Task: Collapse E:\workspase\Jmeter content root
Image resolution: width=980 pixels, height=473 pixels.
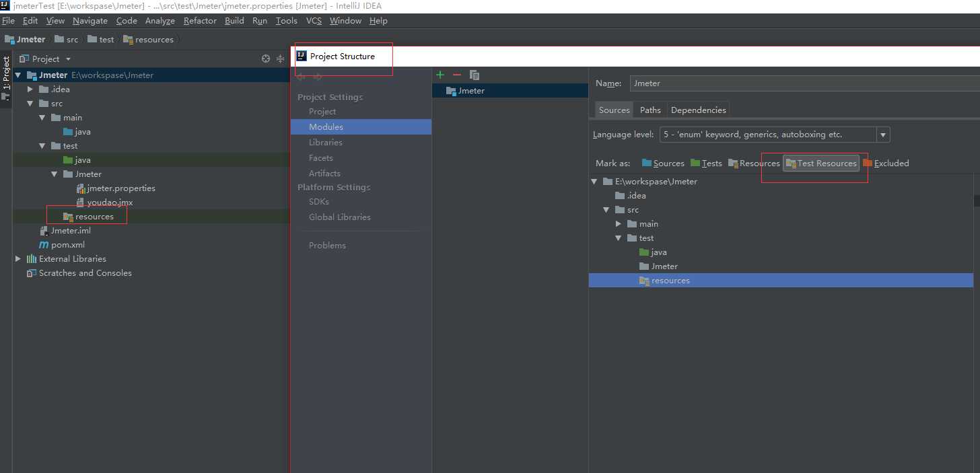Action: pos(594,182)
